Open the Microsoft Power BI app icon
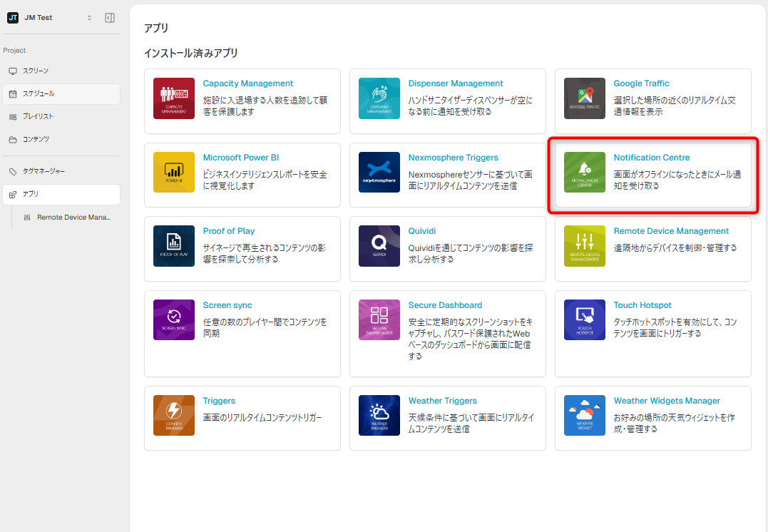 [x=174, y=173]
